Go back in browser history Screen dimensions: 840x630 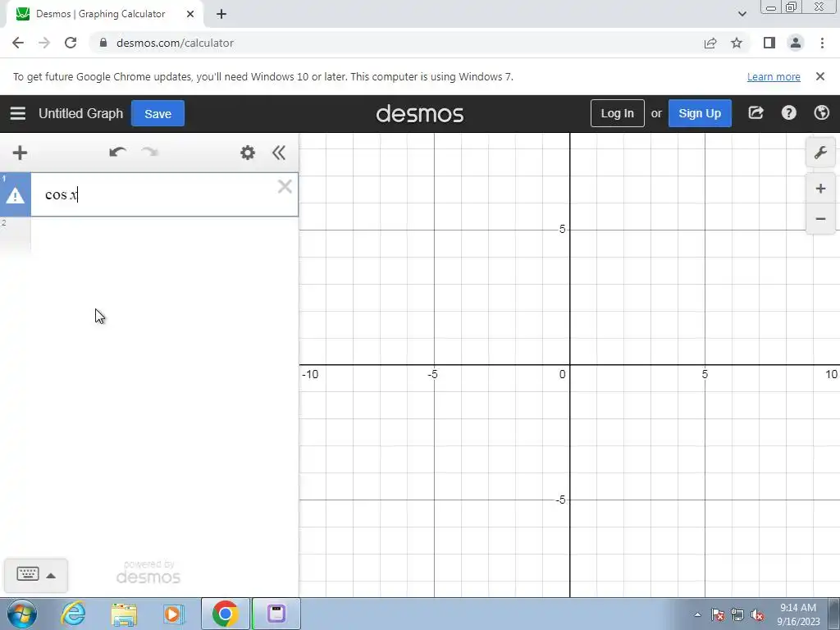[18, 43]
